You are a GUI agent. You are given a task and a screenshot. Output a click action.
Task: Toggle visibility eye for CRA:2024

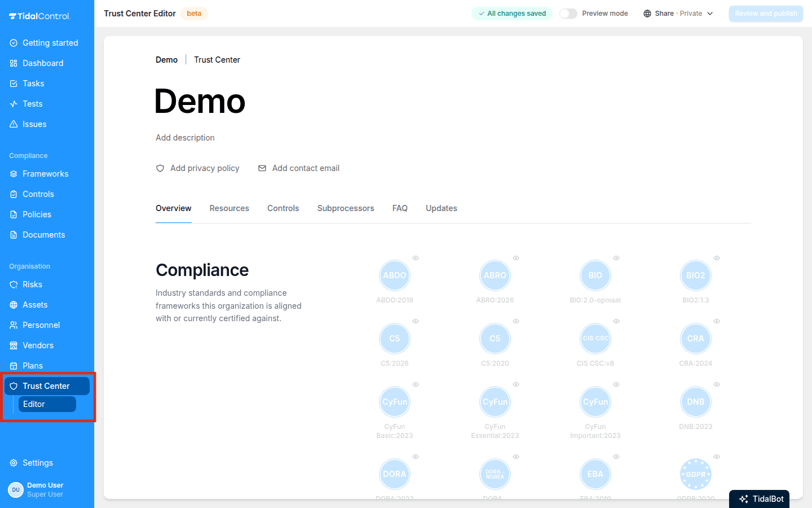click(717, 321)
